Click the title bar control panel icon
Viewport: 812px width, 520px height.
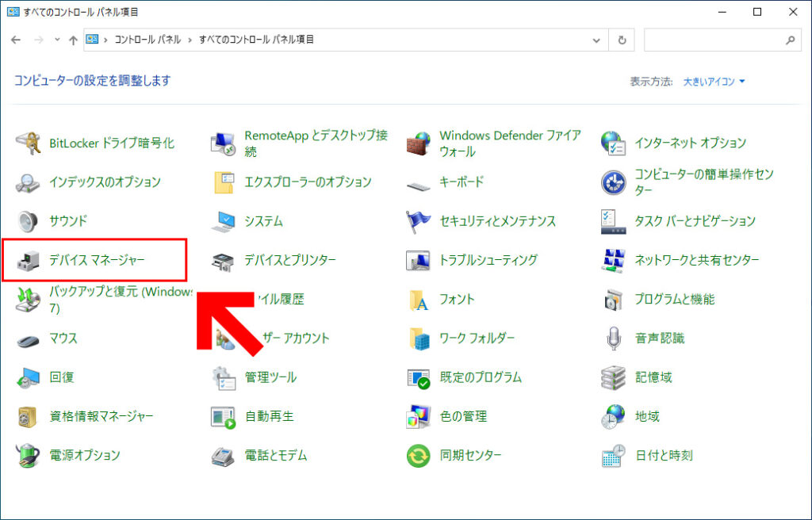pos(13,11)
